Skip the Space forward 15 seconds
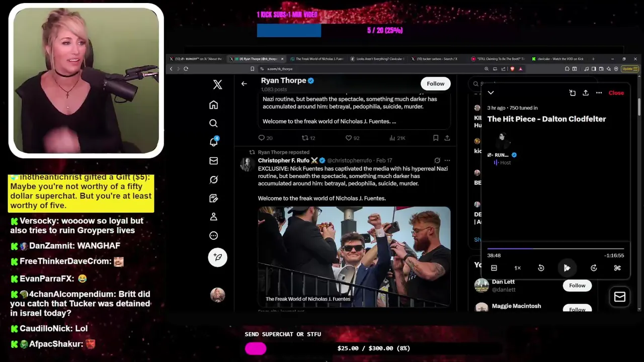The image size is (644, 362). point(594,268)
